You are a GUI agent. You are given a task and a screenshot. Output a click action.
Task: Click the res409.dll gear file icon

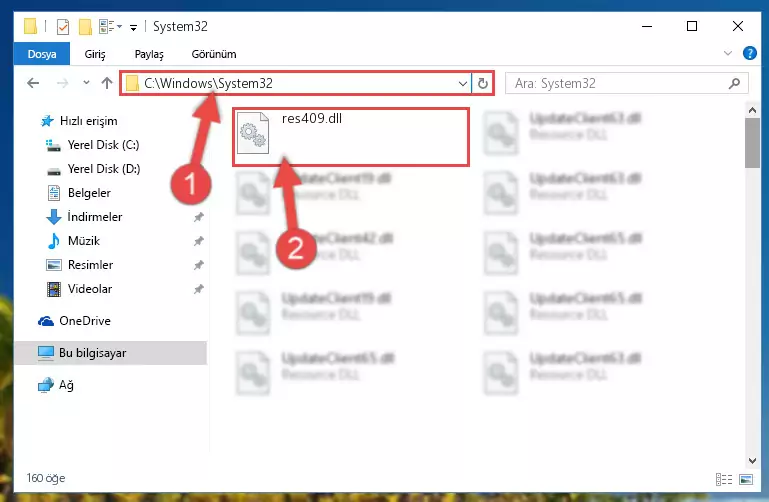click(253, 133)
